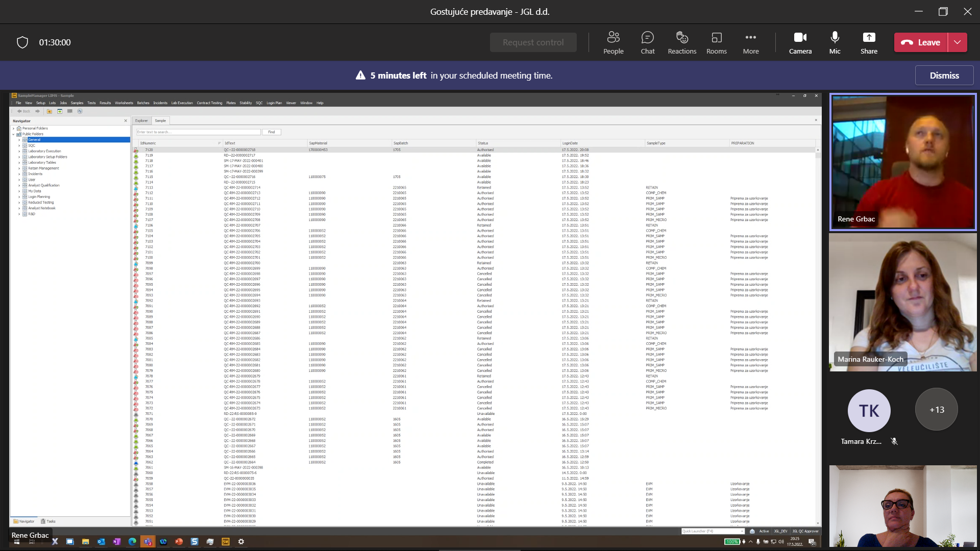Select Rene Grbac video tile
The width and height of the screenshot is (980, 551).
point(902,162)
